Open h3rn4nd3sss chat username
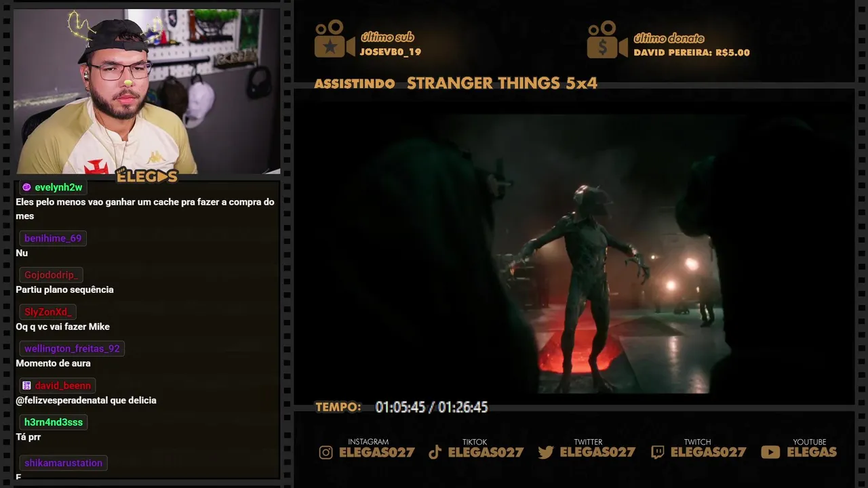Viewport: 868px width, 488px height. point(54,422)
